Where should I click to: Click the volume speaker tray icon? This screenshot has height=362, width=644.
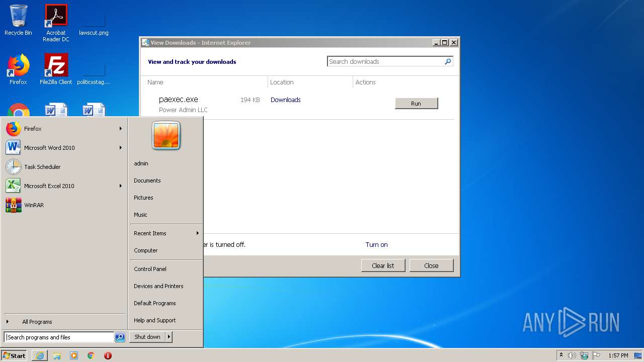coord(572,355)
